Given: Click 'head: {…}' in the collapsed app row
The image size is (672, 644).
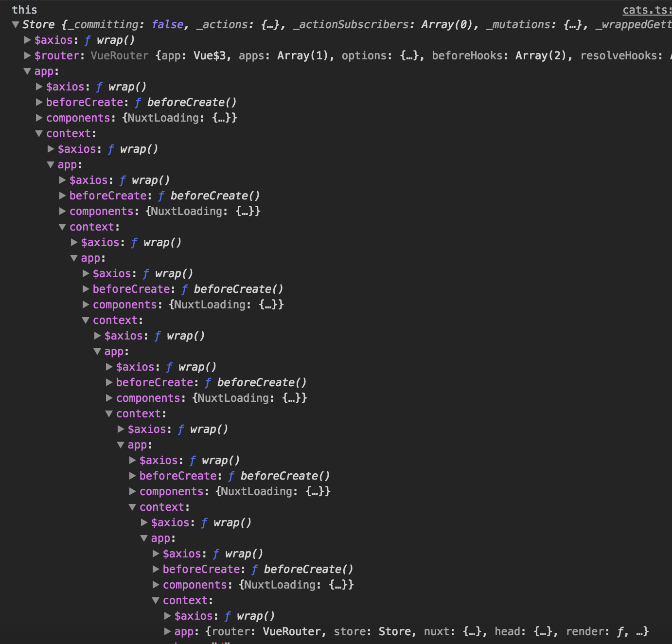Looking at the screenshot, I should (524, 631).
